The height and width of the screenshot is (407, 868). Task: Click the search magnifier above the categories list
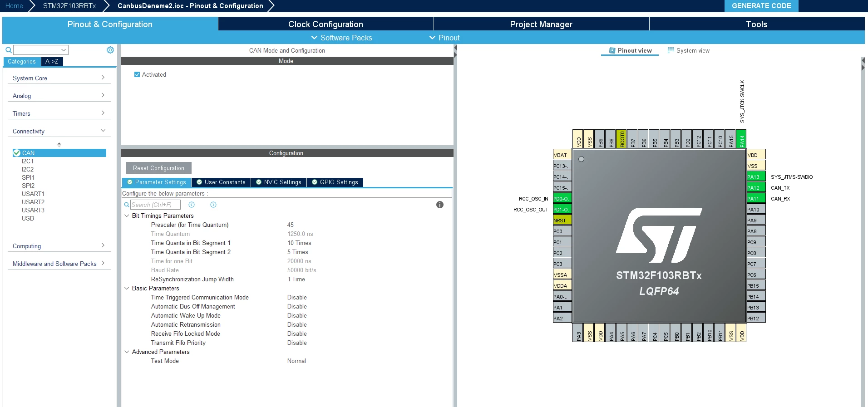[9, 50]
